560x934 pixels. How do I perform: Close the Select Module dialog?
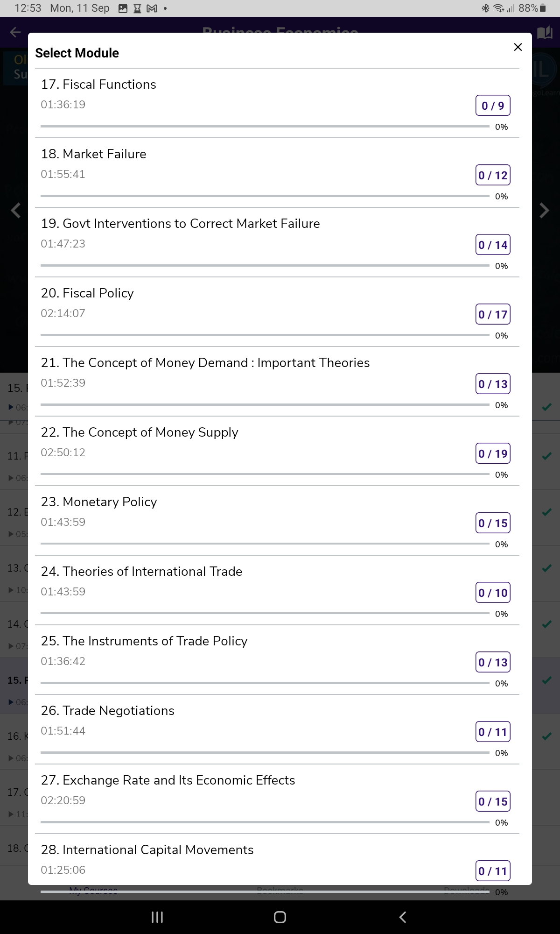click(x=518, y=47)
